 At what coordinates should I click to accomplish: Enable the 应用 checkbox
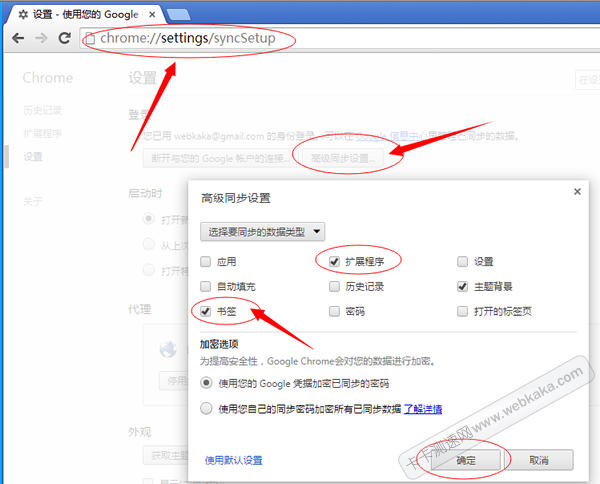pyautogui.click(x=206, y=262)
